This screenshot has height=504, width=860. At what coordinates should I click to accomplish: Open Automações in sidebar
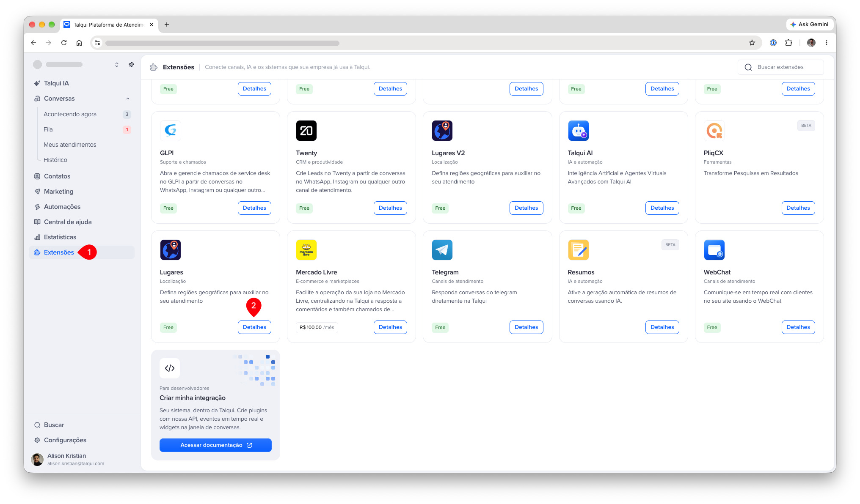[x=82, y=207]
